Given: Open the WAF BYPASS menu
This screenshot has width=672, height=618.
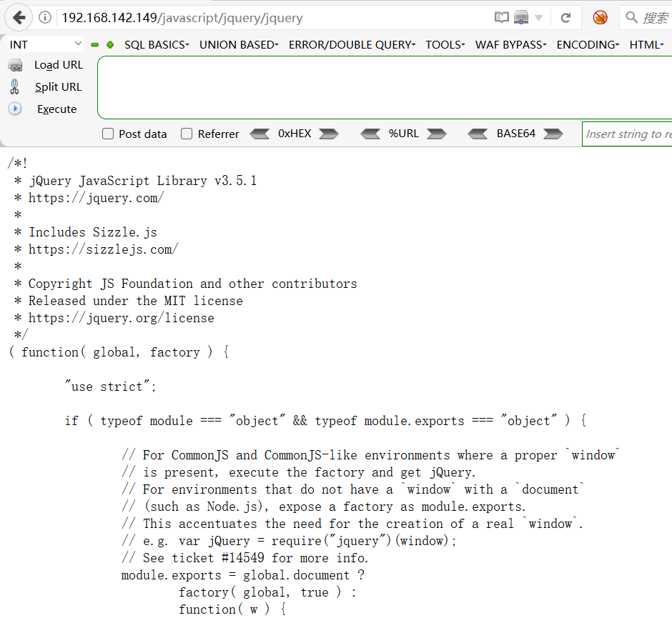Looking at the screenshot, I should click(509, 44).
